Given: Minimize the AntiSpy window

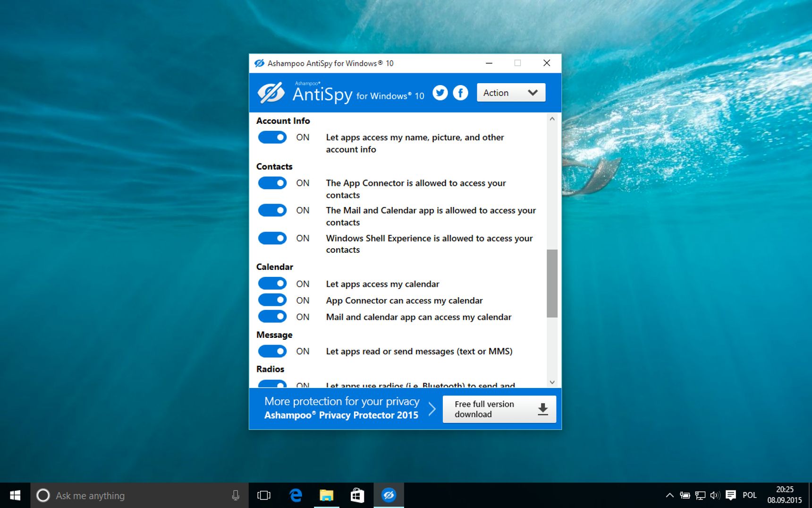Looking at the screenshot, I should point(489,63).
